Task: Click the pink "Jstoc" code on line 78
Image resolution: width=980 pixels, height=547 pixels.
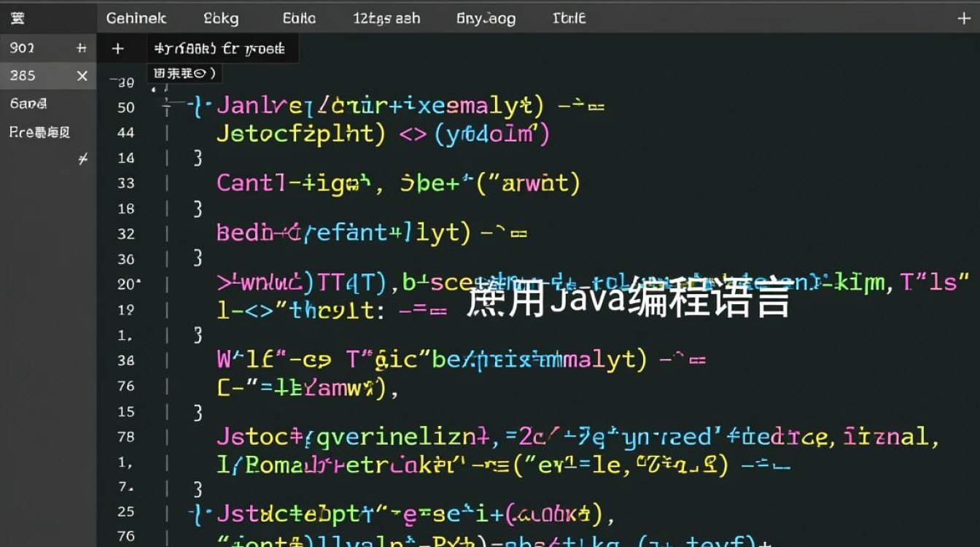Action: tap(252, 437)
